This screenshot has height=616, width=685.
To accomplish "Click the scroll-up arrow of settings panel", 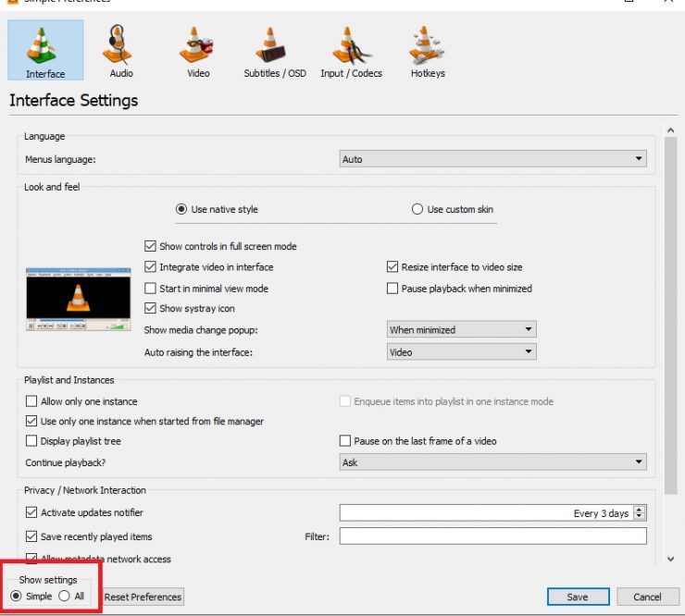I will tap(670, 130).
